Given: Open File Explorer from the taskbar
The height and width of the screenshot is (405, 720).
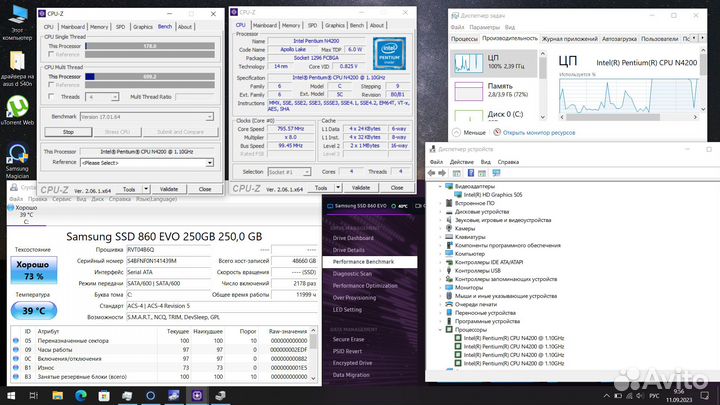Looking at the screenshot, I should pyautogui.click(x=57, y=395).
